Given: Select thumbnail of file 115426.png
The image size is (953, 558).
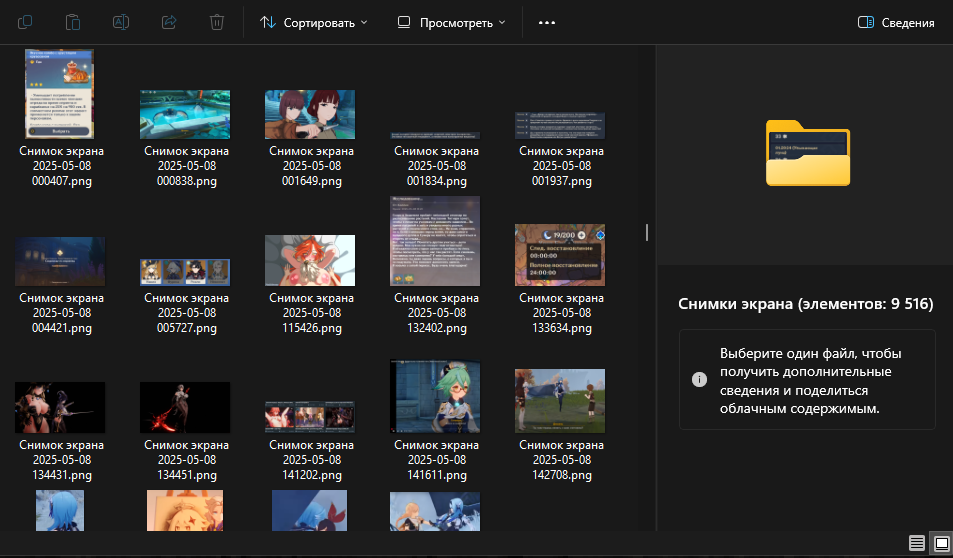Looking at the screenshot, I should coord(310,261).
